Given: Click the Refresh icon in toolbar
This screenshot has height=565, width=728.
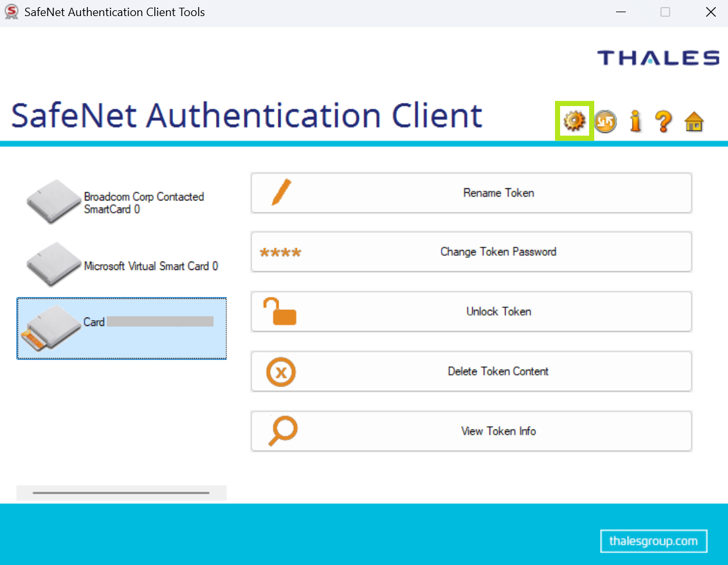Looking at the screenshot, I should pyautogui.click(x=605, y=121).
